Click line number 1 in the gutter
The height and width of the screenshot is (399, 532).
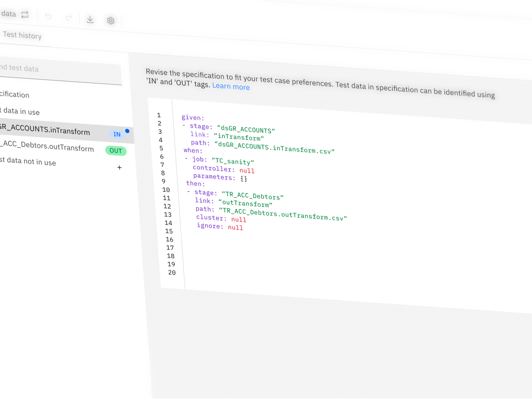159,115
